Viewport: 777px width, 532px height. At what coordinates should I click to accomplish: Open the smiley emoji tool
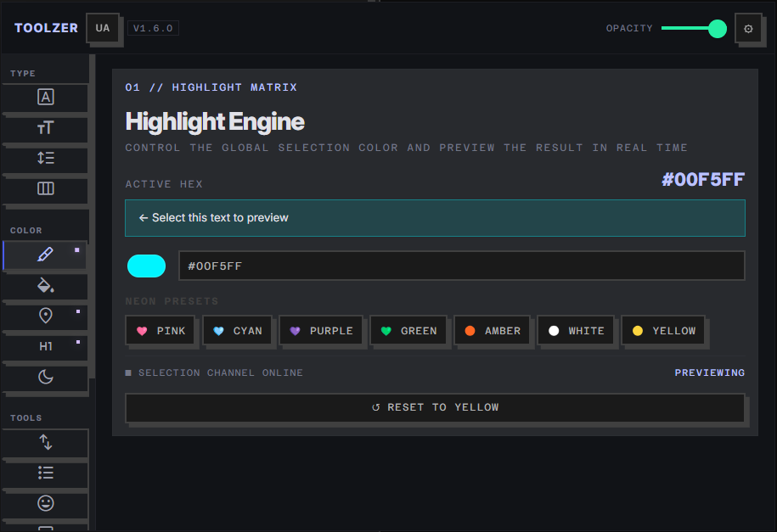coord(45,504)
